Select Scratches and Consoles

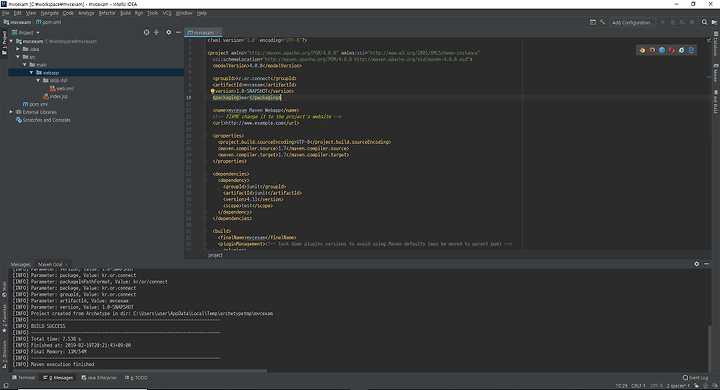point(43,120)
